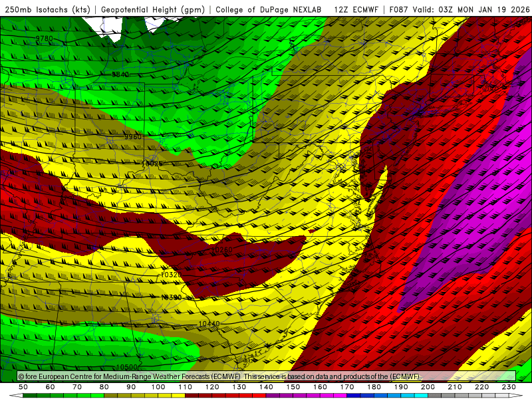The width and height of the screenshot is (532, 399).
Task: Click the 140 knot legend value
Action: click(x=267, y=387)
